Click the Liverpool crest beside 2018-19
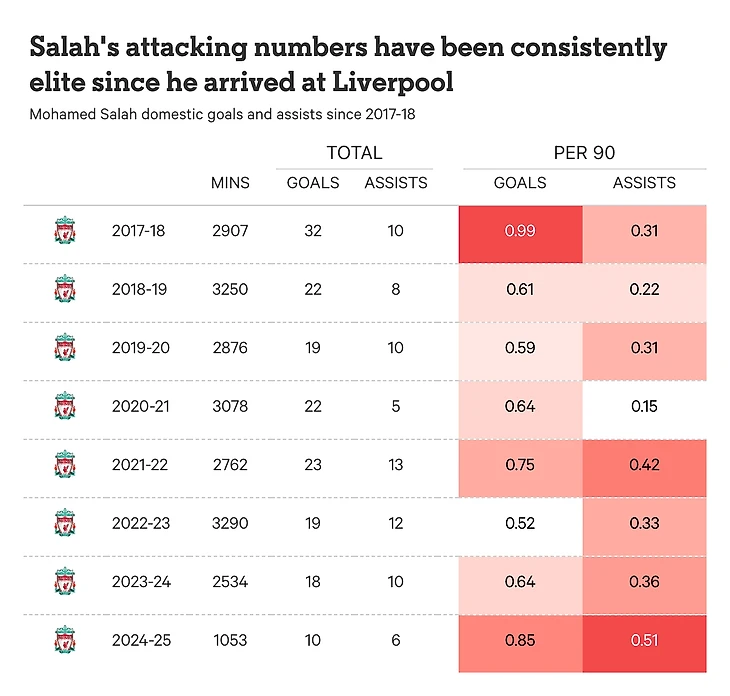The width and height of the screenshot is (730, 696). (65, 289)
